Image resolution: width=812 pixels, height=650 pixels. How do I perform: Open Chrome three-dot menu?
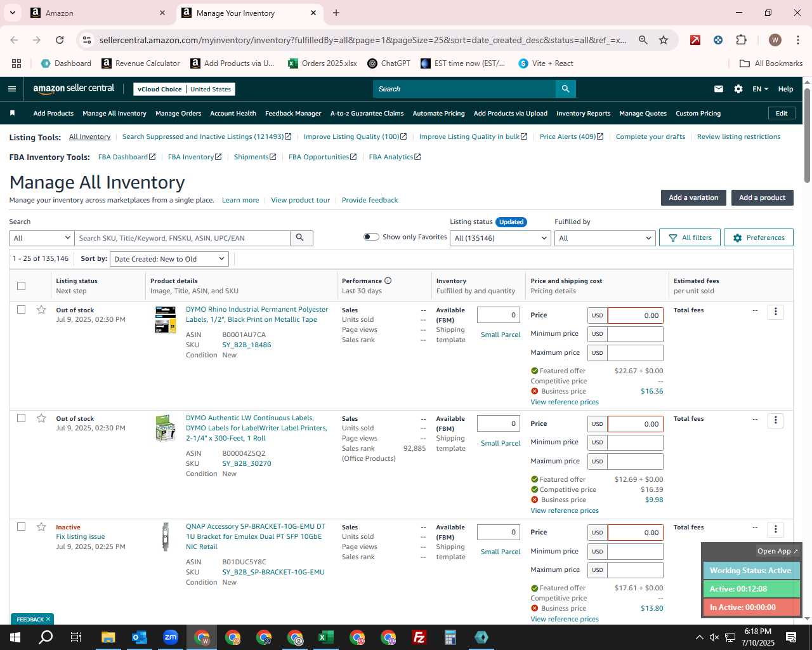(797, 40)
